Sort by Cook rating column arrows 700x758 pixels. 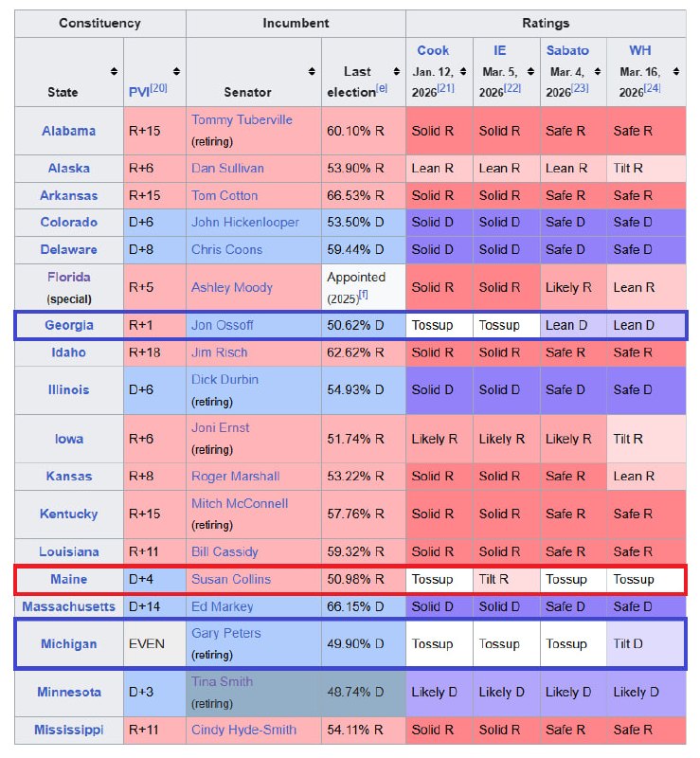point(463,71)
